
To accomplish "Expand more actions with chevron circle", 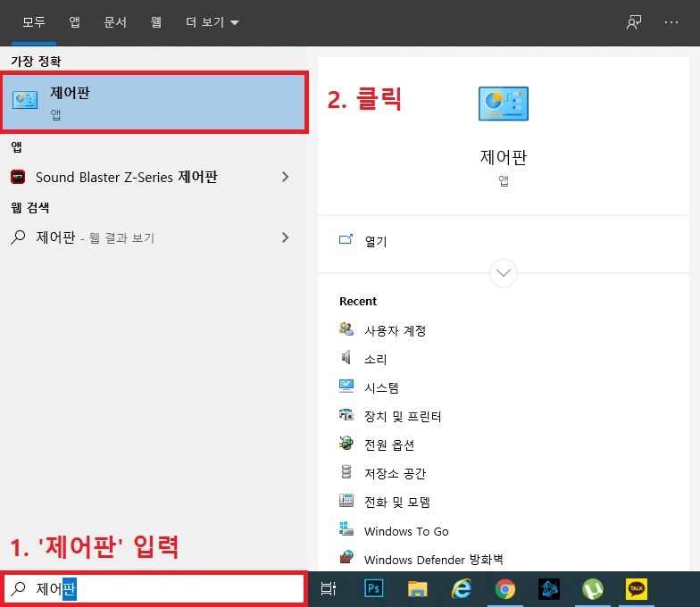I will (x=504, y=273).
